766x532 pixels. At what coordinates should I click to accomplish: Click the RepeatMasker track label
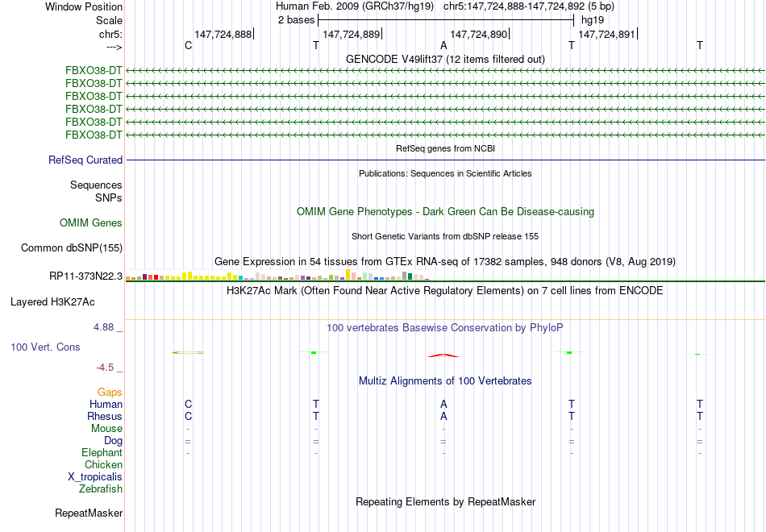click(x=89, y=513)
